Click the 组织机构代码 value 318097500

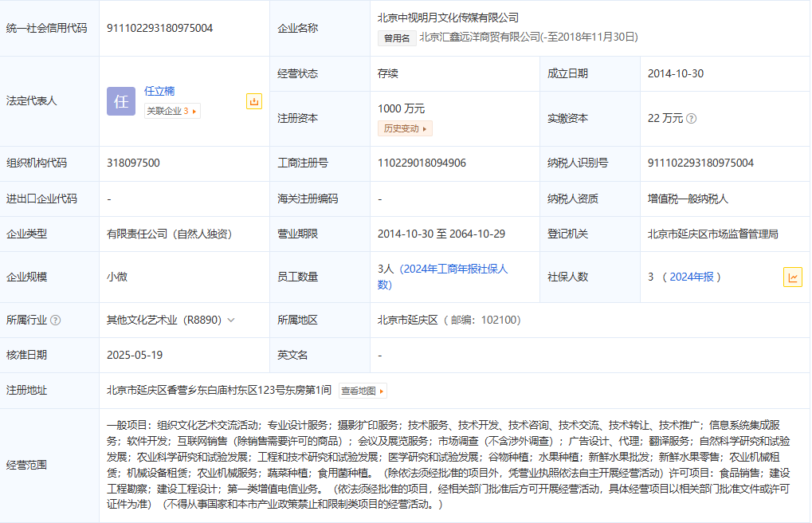(x=133, y=163)
